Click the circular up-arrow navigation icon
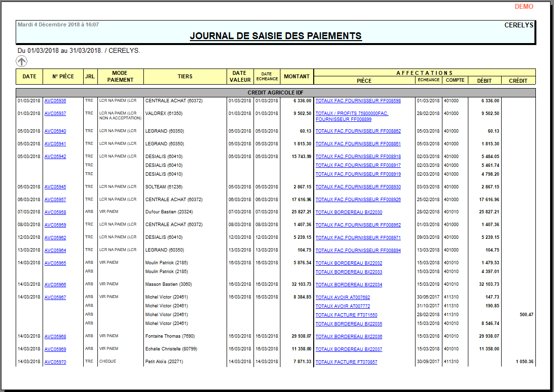The width and height of the screenshot is (554, 392). coord(21,61)
